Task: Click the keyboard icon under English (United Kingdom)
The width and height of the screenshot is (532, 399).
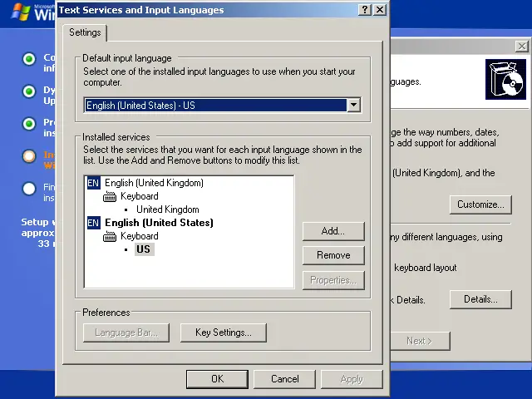Action: coord(110,197)
